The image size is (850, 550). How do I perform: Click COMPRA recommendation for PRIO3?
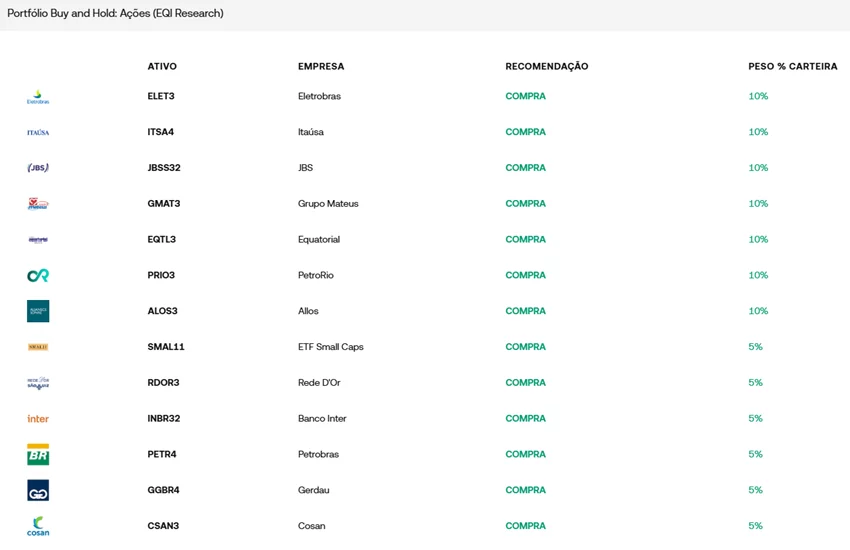525,275
